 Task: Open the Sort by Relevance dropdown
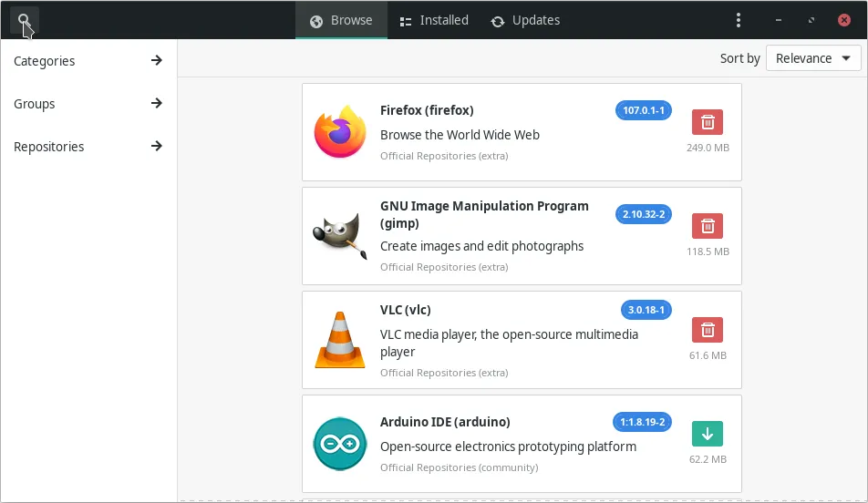[813, 58]
